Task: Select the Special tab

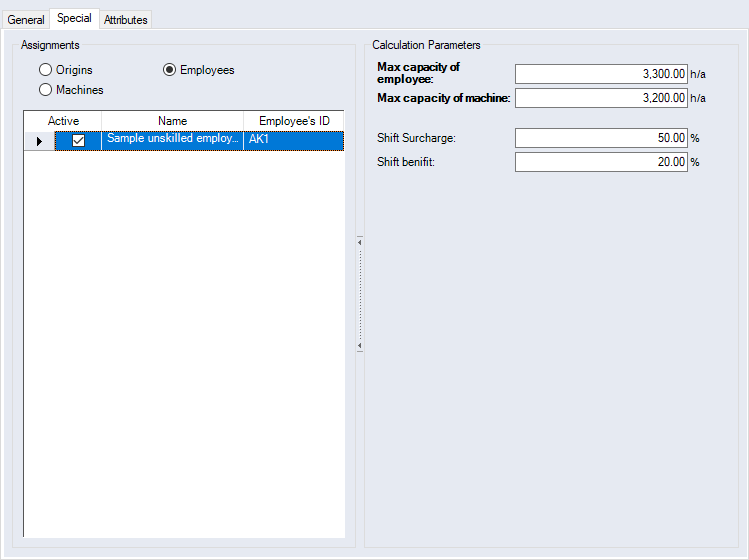Action: click(75, 18)
